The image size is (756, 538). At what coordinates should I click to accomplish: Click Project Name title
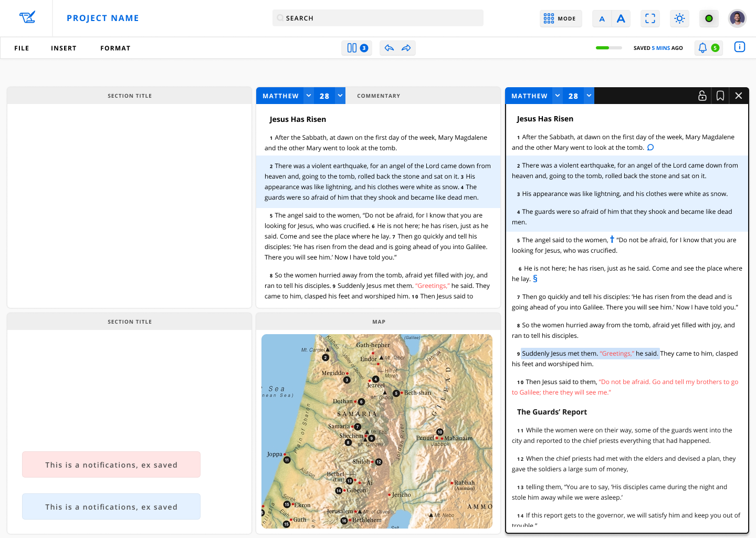(x=103, y=18)
